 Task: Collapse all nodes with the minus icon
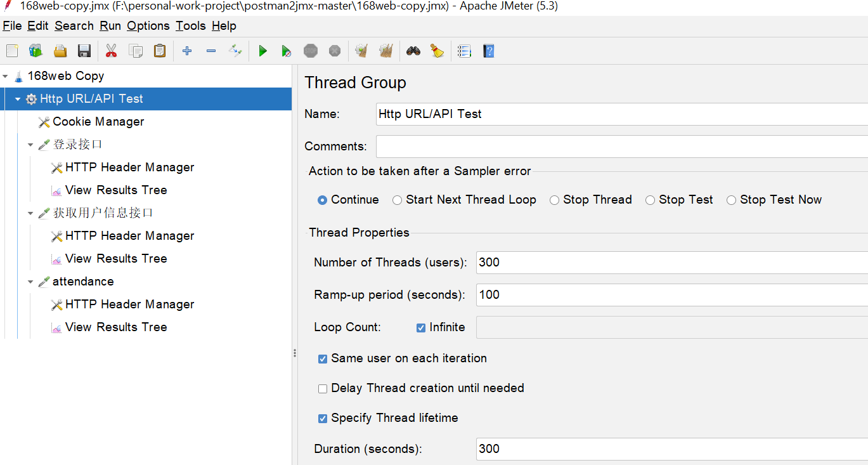(211, 51)
